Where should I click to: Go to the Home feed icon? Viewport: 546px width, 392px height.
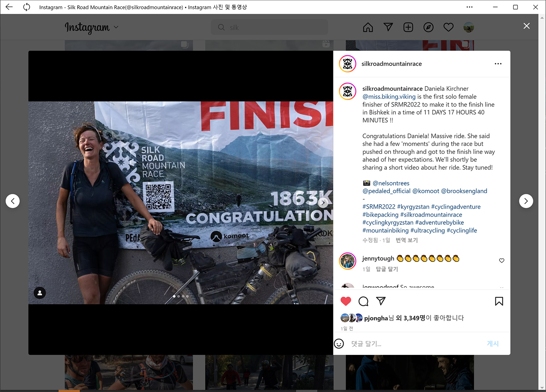click(368, 27)
